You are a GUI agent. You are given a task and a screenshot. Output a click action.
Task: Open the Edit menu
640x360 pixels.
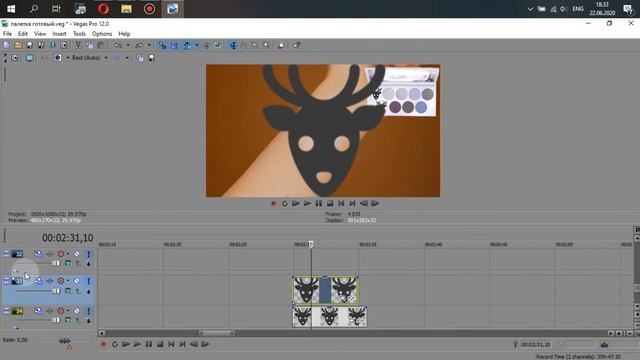(23, 34)
